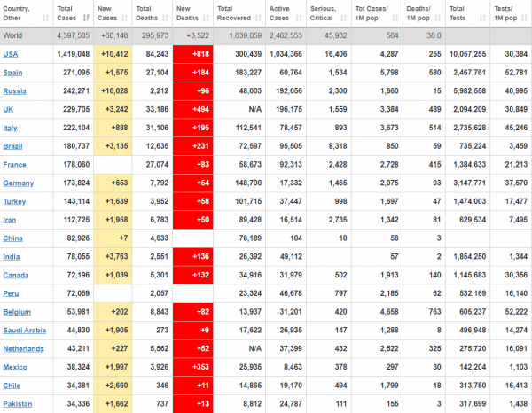Sort by Total Cases column icon
Screen dimensions: 532x413
tap(86, 18)
